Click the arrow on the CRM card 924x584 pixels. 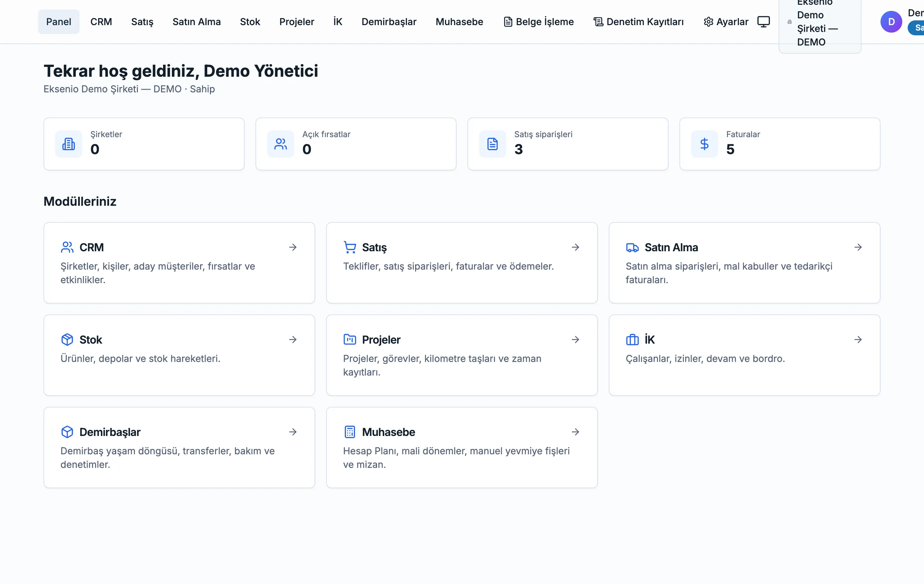(x=293, y=247)
